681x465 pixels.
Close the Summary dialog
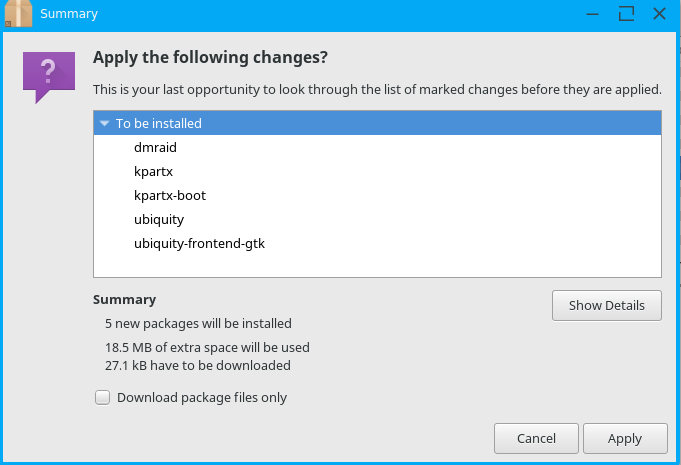(659, 14)
